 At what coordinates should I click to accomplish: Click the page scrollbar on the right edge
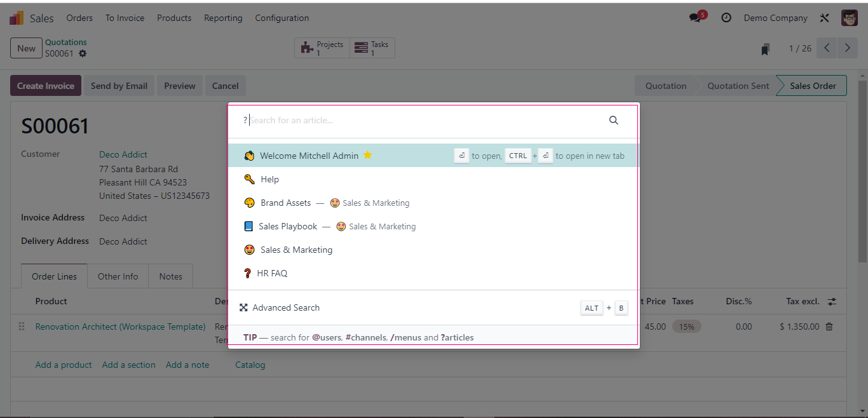(x=862, y=172)
